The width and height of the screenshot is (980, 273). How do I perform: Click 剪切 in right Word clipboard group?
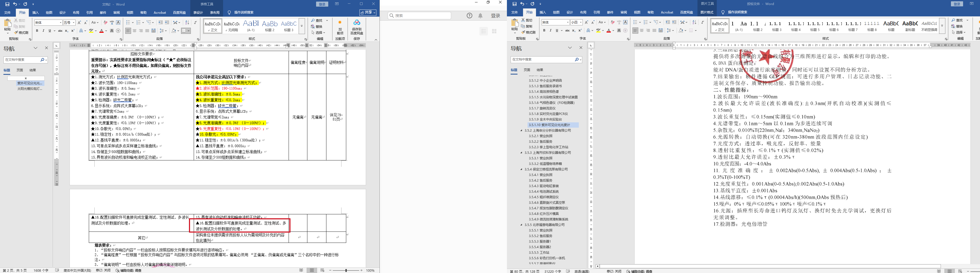coord(527,20)
